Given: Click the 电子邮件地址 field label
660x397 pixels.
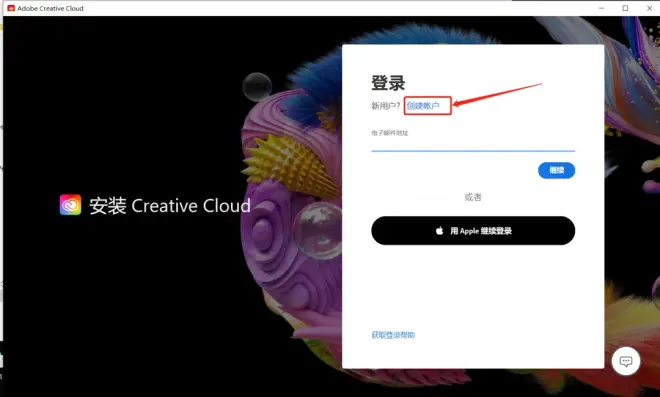Looking at the screenshot, I should (390, 133).
